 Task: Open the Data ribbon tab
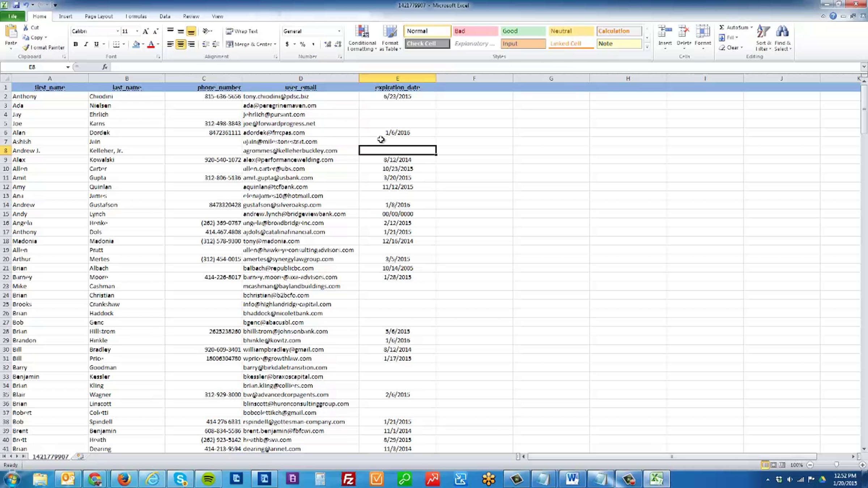(165, 16)
